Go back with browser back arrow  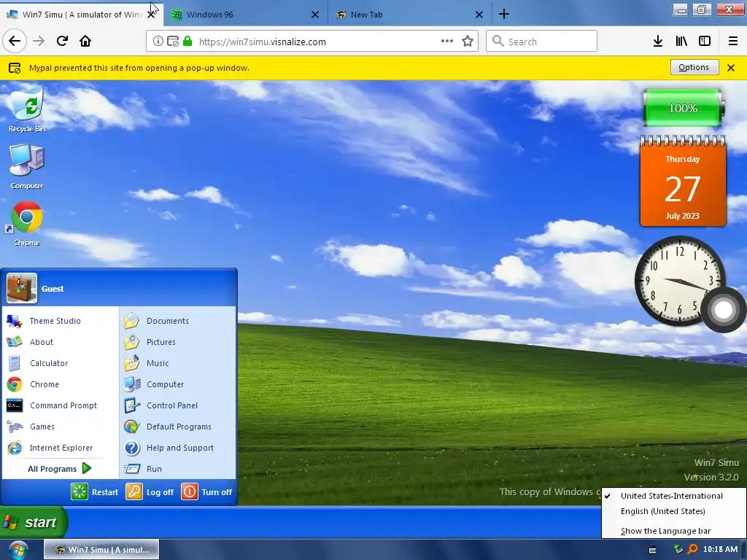(15, 41)
